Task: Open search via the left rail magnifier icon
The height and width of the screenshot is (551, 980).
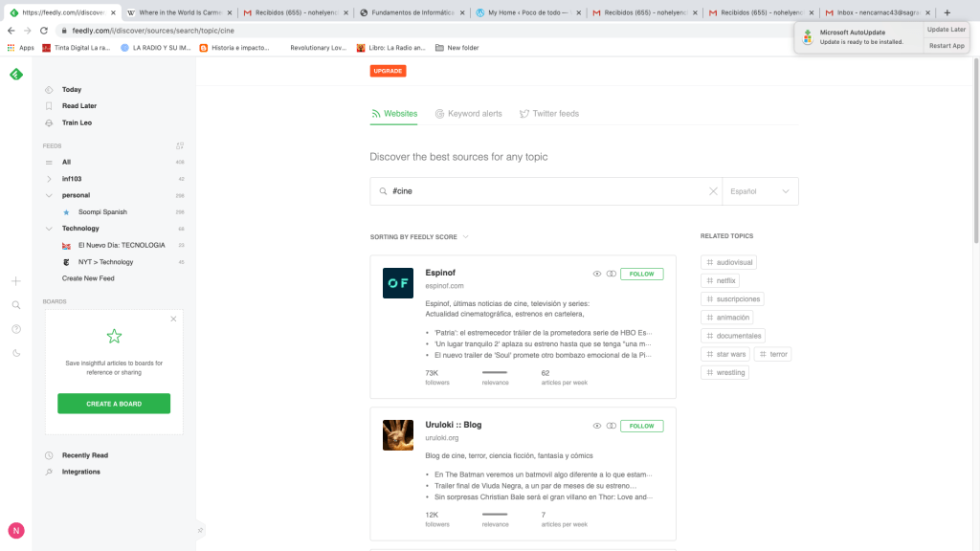Action: [15, 305]
